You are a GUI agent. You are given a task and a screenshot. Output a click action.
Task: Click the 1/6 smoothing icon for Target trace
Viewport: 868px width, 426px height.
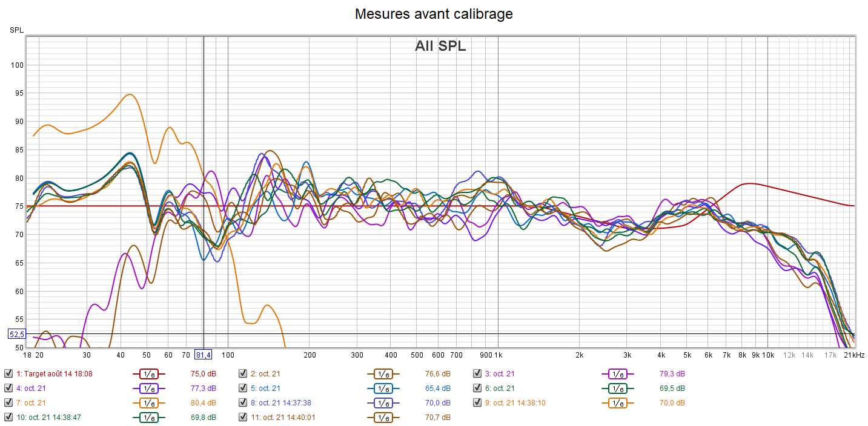coord(148,374)
